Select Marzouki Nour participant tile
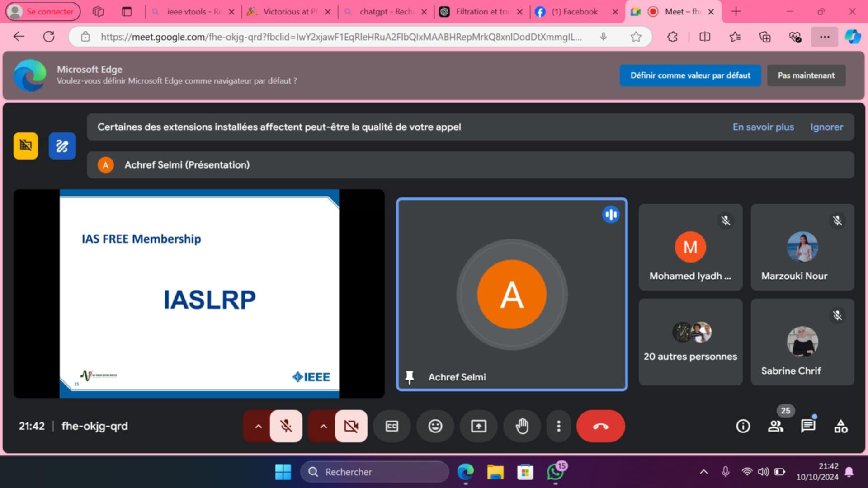 click(x=802, y=247)
